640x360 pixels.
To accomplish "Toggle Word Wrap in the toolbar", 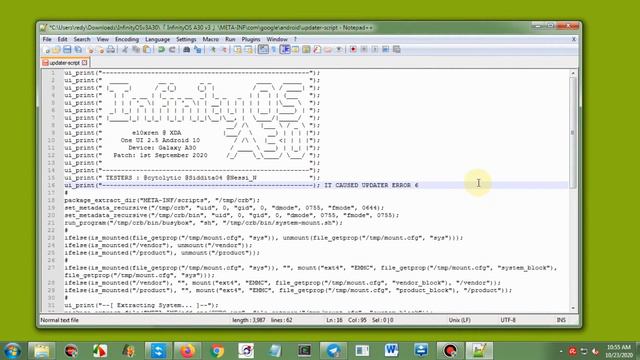I will point(263,50).
